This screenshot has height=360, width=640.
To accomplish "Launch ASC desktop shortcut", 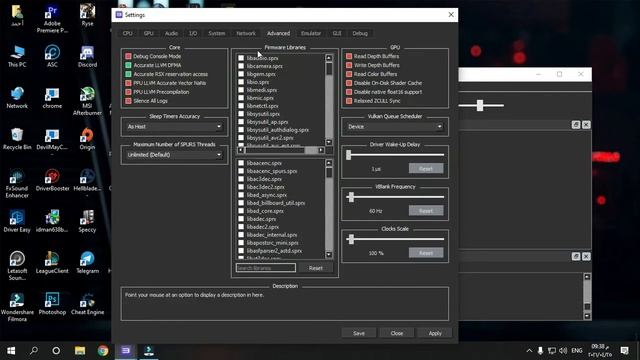I will [x=52, y=56].
